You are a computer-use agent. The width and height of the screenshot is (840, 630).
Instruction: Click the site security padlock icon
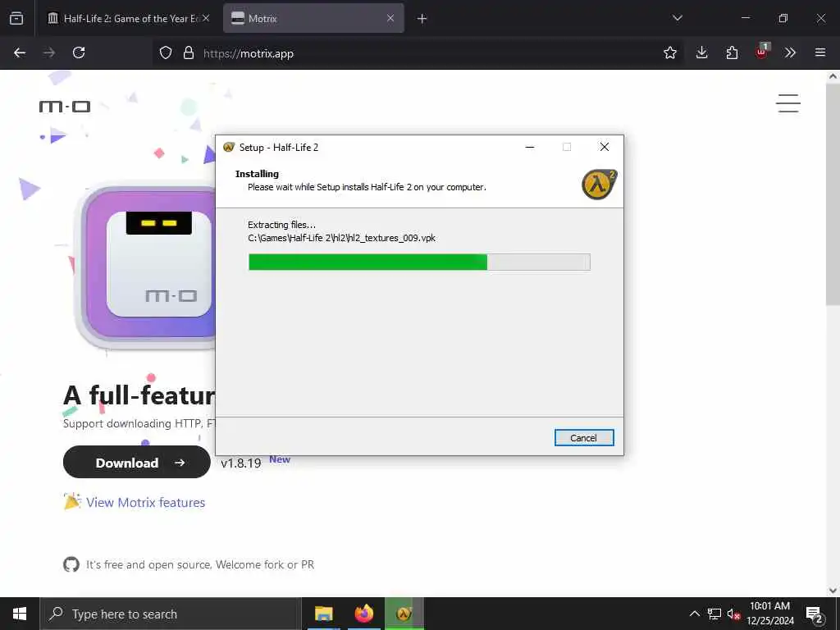[188, 53]
